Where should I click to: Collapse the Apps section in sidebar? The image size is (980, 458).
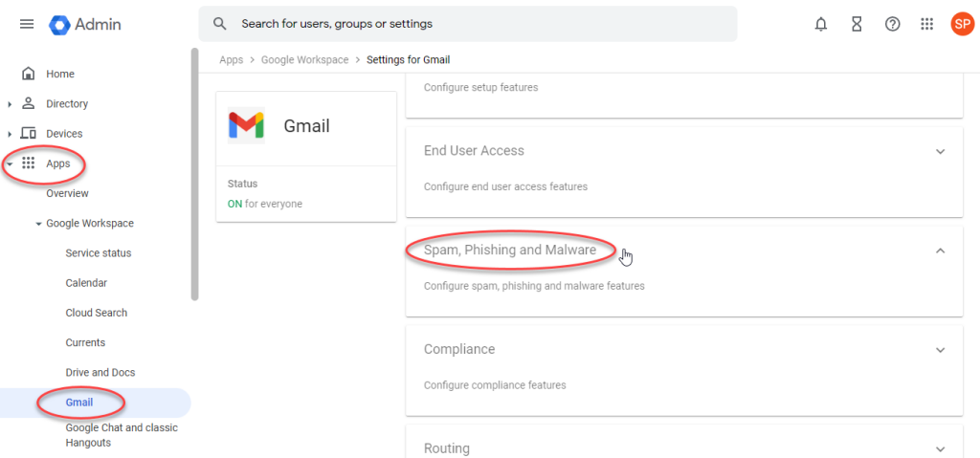coord(10,164)
